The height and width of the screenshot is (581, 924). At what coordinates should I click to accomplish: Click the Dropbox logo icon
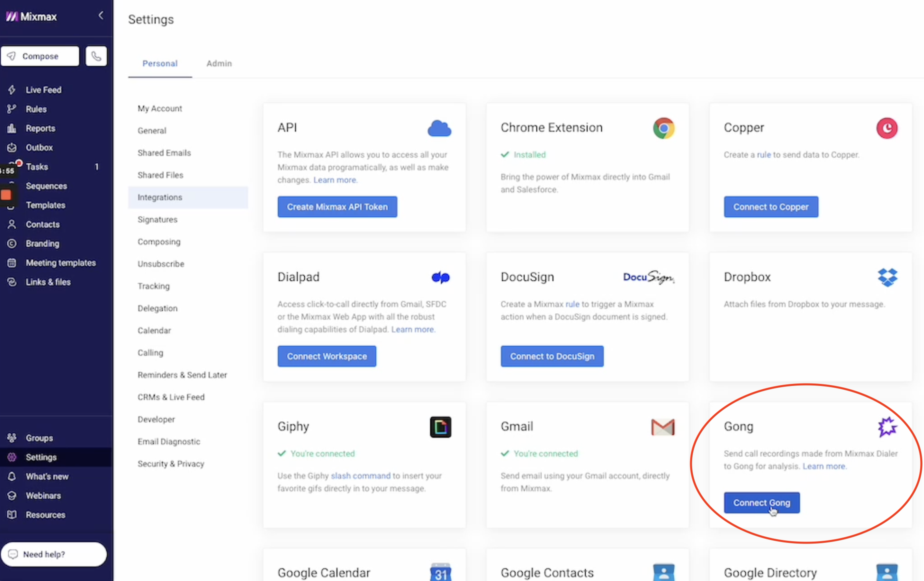pyautogui.click(x=887, y=277)
